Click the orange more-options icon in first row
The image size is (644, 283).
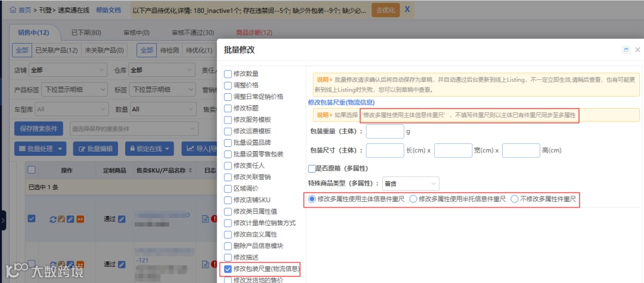click(80, 219)
